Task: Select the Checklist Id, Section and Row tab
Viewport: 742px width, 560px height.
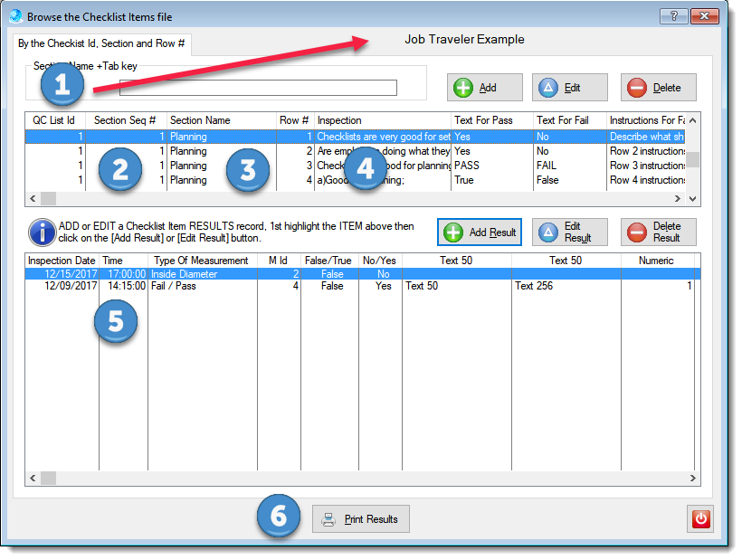Action: coord(102,43)
